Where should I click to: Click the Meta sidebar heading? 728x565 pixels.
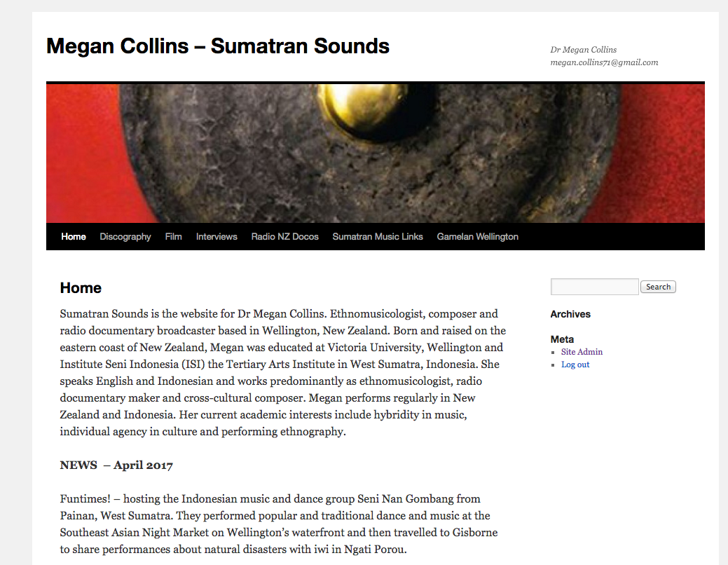tap(562, 339)
